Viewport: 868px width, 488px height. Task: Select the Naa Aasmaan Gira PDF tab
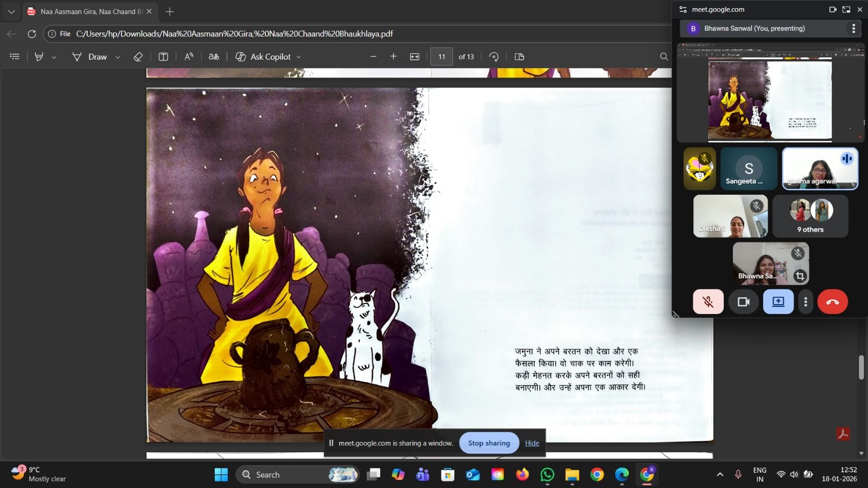90,11
